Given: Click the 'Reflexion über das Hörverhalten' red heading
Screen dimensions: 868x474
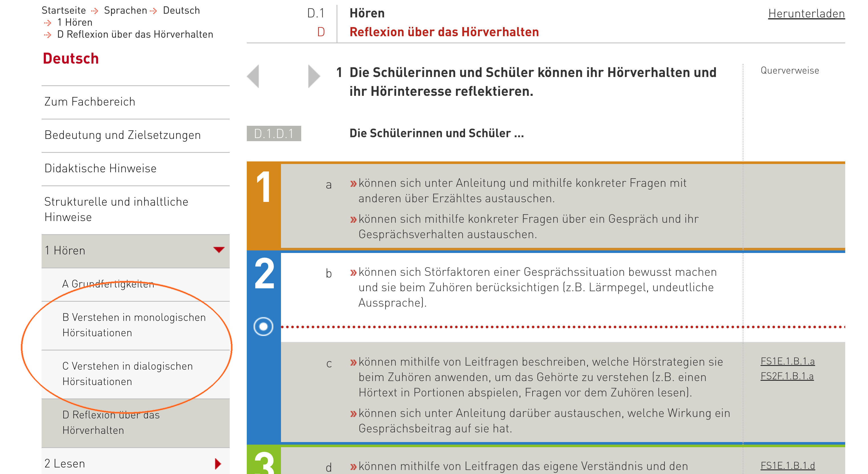Looking at the screenshot, I should 444,32.
